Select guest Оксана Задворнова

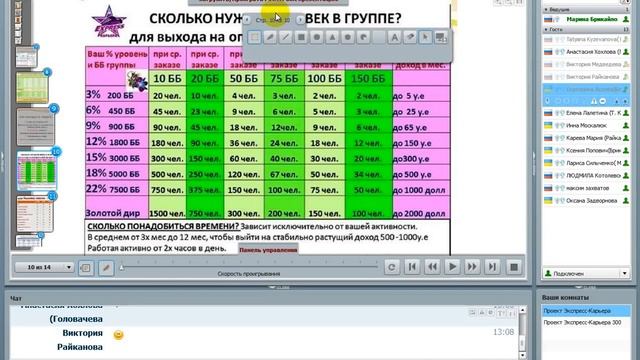587,200
